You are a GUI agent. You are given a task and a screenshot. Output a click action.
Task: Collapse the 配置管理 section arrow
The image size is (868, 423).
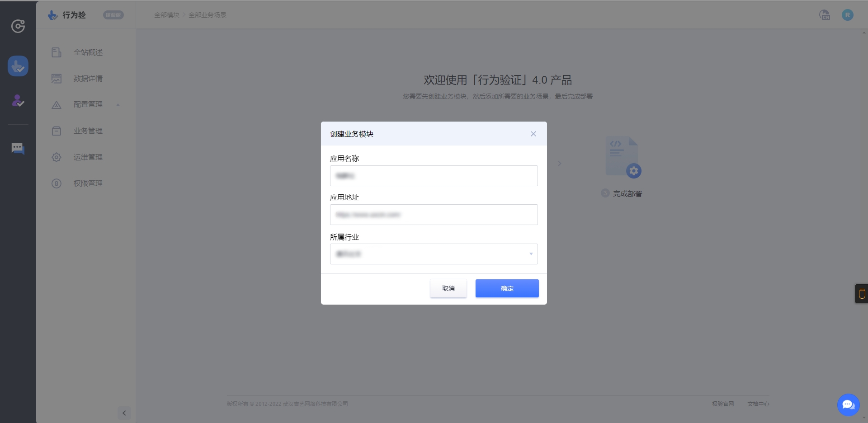tap(118, 104)
